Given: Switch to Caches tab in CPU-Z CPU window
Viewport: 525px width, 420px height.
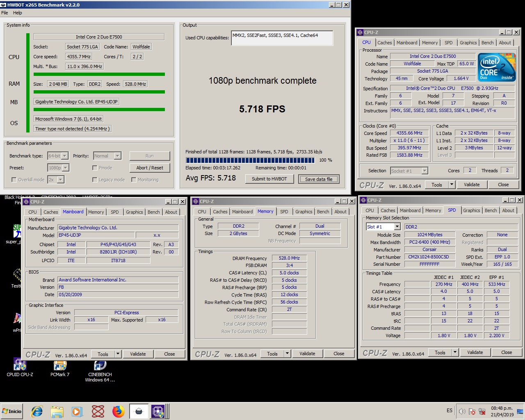Looking at the screenshot, I should coord(385,43).
